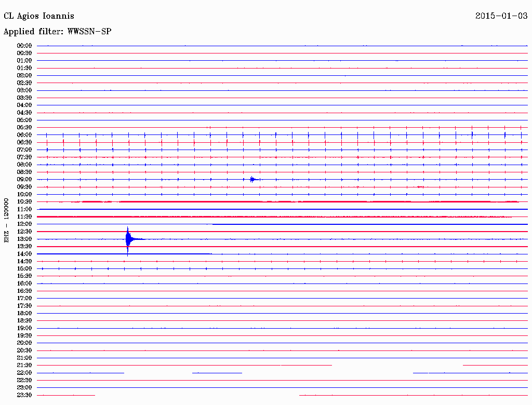Click the 07:00 time label

(x=24, y=150)
